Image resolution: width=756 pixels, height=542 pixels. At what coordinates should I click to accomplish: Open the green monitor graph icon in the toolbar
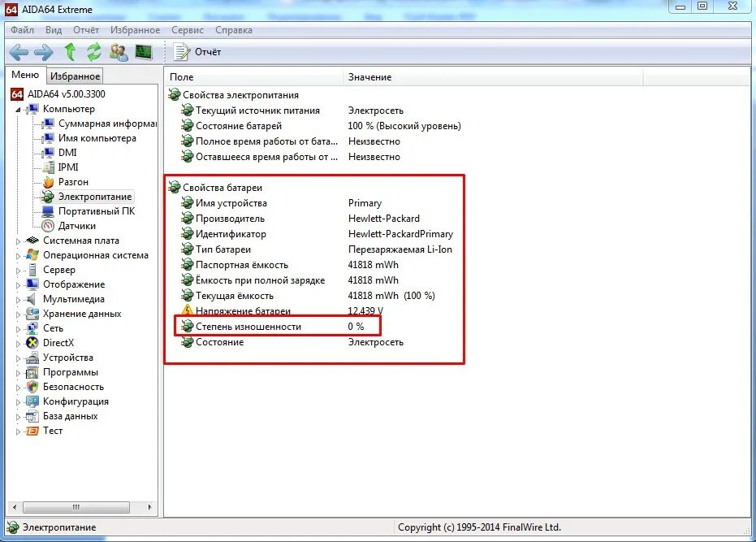tap(144, 52)
